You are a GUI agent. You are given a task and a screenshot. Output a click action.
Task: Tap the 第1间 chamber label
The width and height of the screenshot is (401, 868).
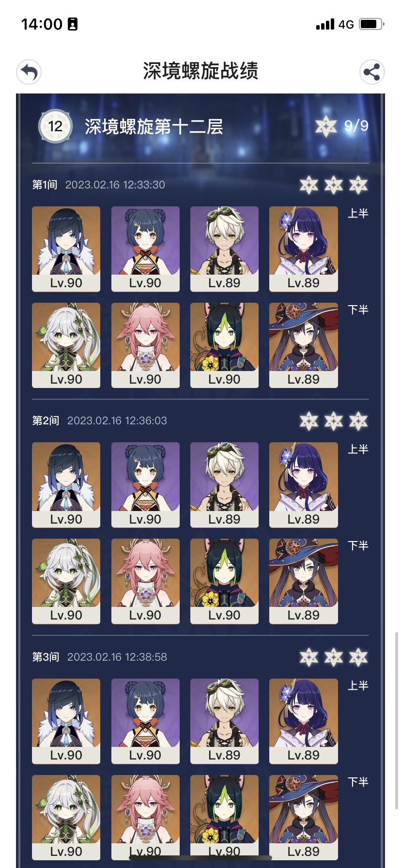click(45, 185)
